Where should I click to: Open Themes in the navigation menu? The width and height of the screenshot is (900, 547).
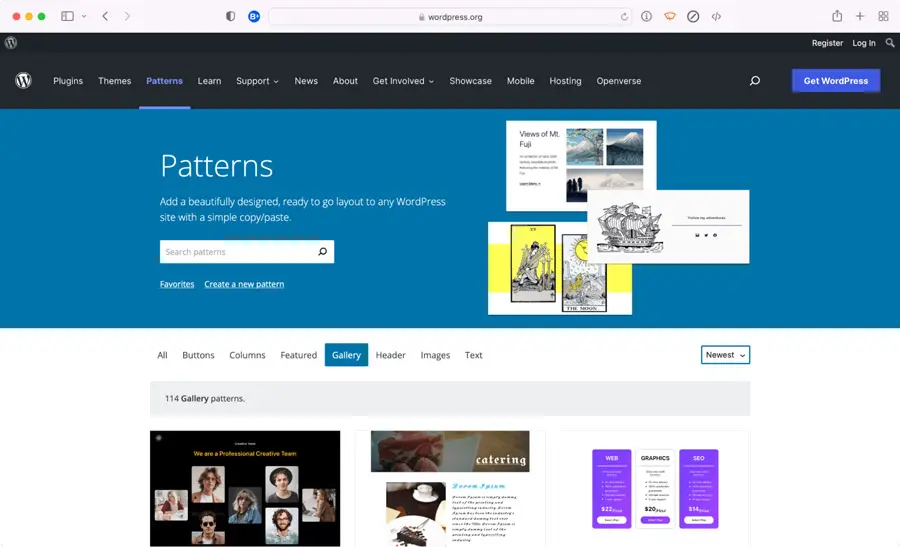click(x=114, y=81)
